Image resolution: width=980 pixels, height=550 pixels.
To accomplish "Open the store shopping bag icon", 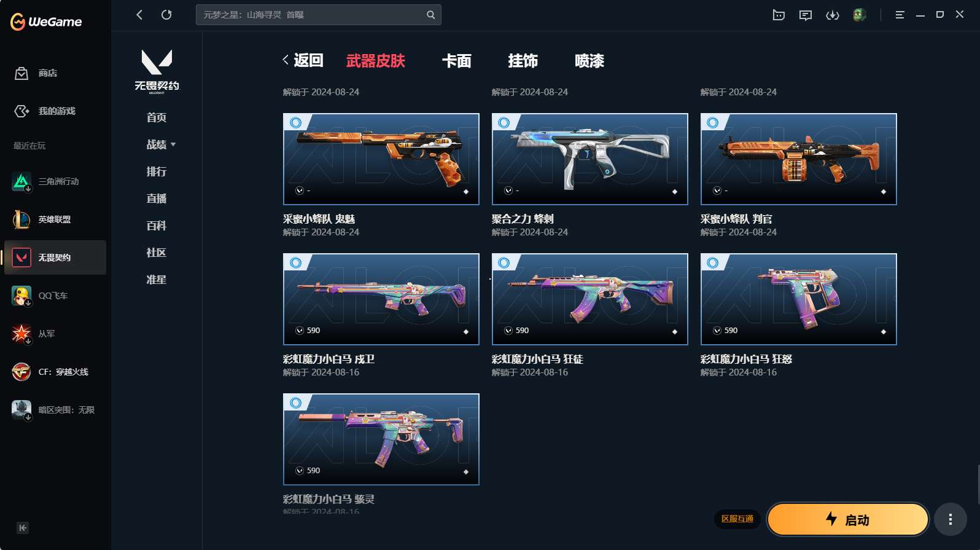I will (21, 73).
